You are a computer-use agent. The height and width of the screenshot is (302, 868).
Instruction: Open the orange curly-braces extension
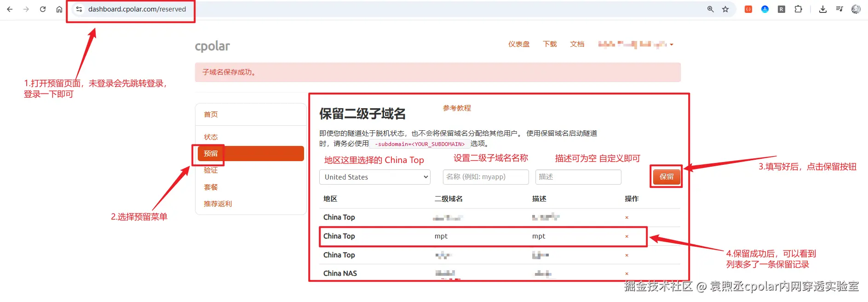coord(748,9)
